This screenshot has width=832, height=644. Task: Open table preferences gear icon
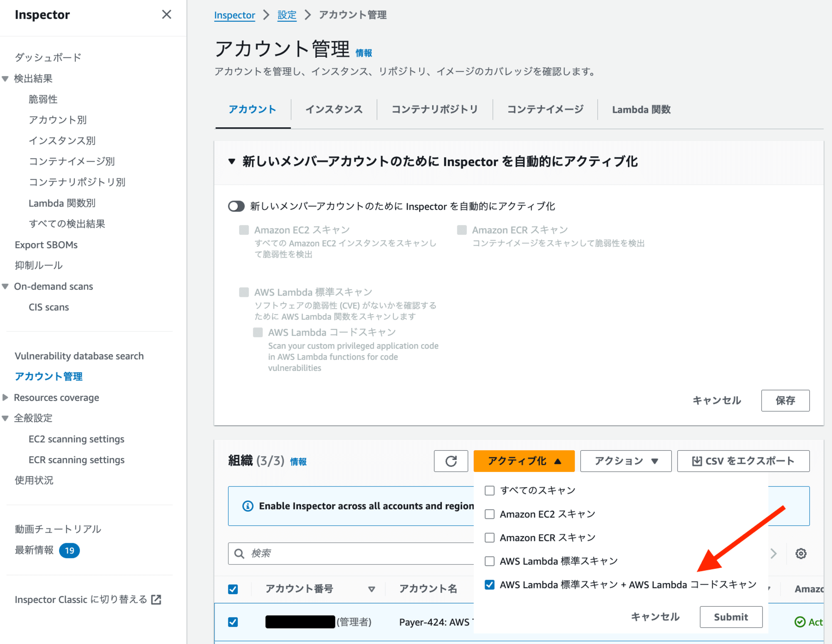tap(801, 553)
